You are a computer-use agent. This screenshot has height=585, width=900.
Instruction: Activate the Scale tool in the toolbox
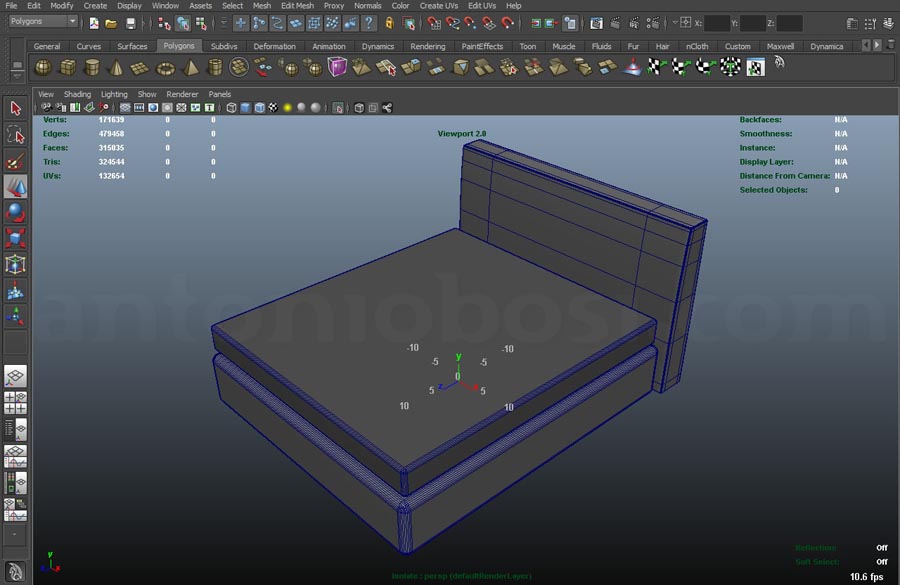(x=15, y=239)
